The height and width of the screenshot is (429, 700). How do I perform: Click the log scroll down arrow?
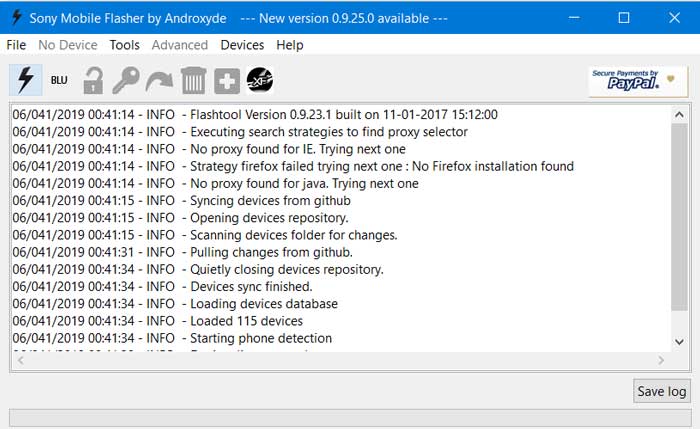[x=679, y=342]
